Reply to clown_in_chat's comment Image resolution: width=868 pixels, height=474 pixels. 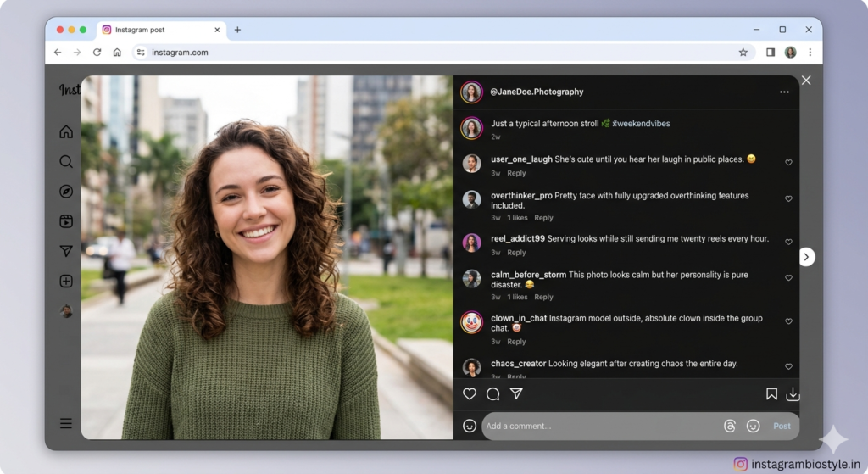(516, 342)
